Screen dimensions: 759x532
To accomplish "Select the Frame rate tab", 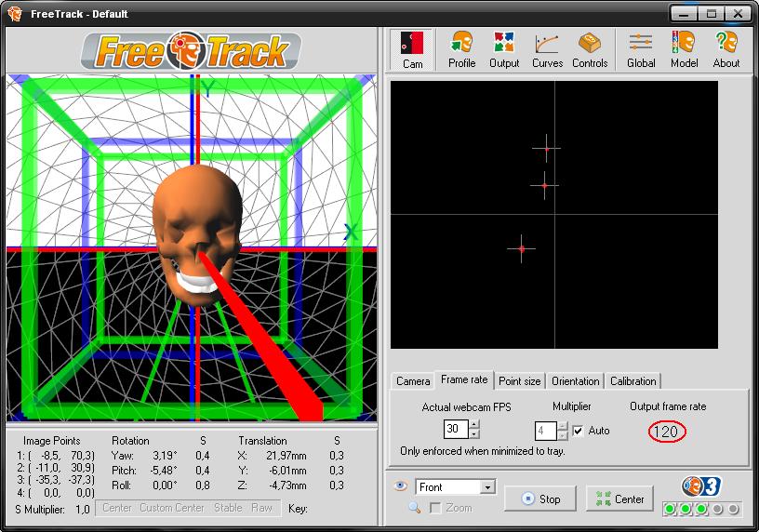I will 464,379.
